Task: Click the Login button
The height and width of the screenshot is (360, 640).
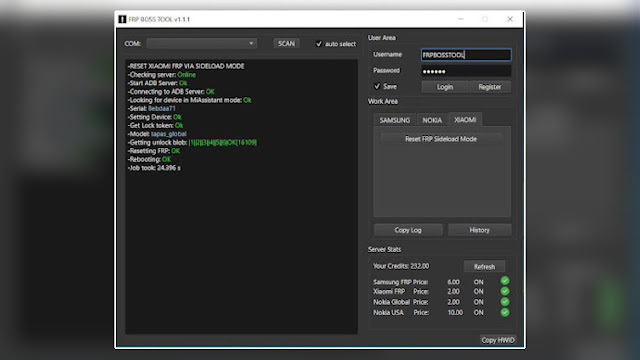Action: click(x=445, y=87)
